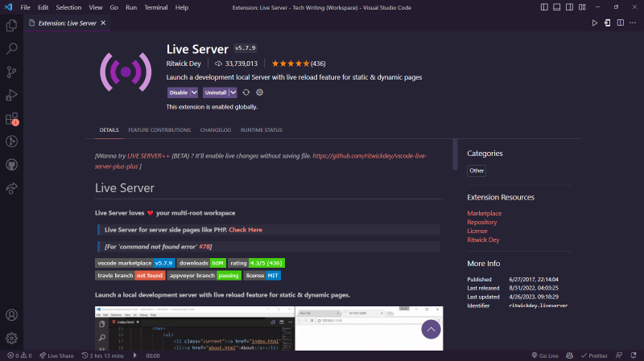Open the Help menu
This screenshot has width=644, height=361.
[x=182, y=7]
